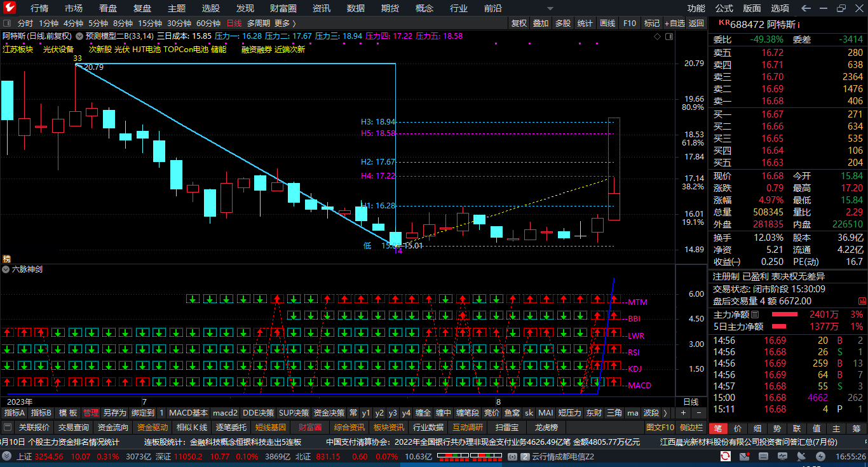Toggle 画线 drawing tools

607,23
